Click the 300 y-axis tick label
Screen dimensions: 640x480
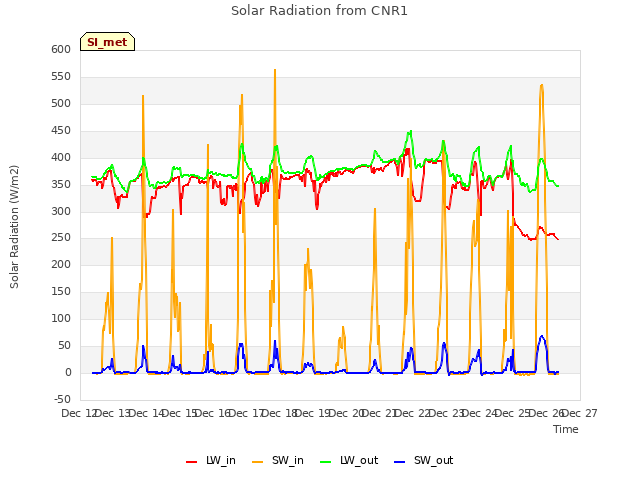tap(61, 211)
